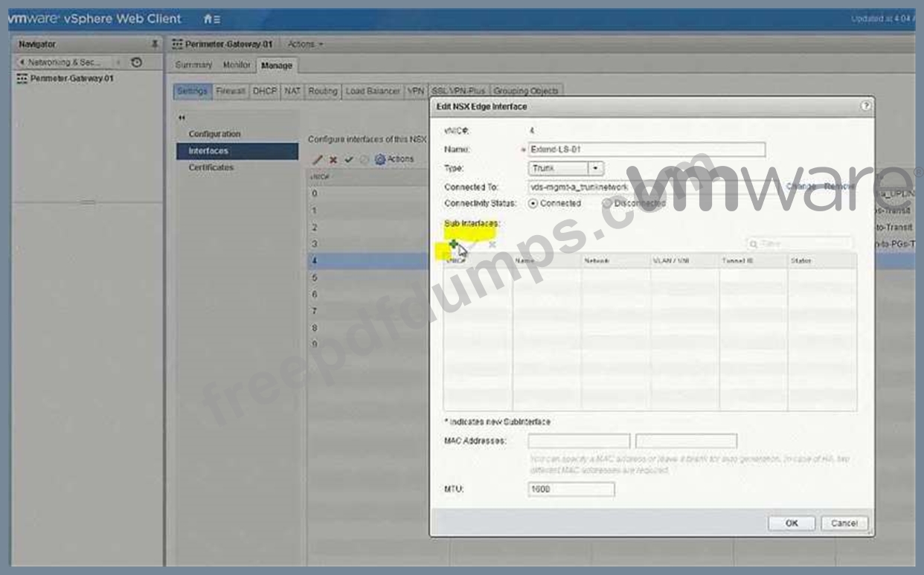Screen dimensions: 924x575
Task: Click the grey disconnect circle icon
Action: pyautogui.click(x=364, y=159)
